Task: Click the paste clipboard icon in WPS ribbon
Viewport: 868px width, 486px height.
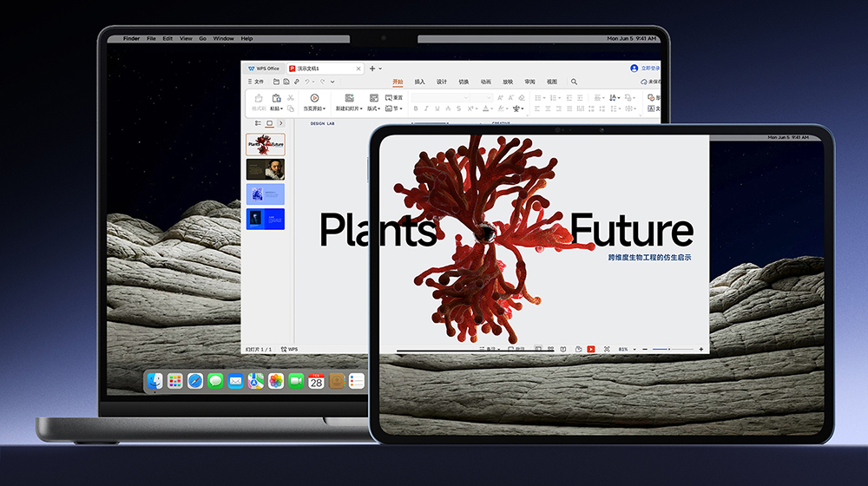Action: click(276, 98)
